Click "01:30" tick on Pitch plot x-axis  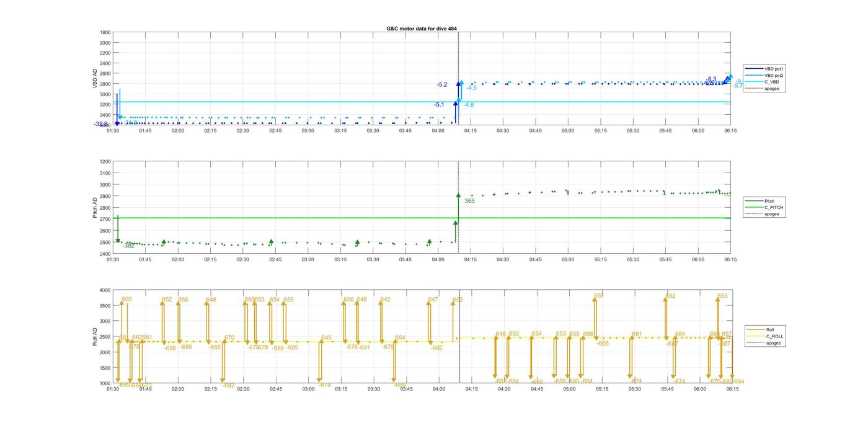pos(113,260)
